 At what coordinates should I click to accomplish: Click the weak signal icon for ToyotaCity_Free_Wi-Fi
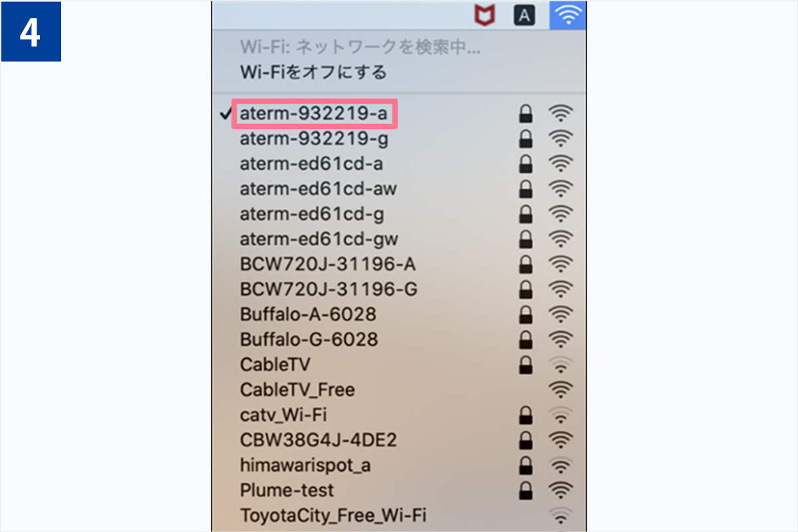561,515
